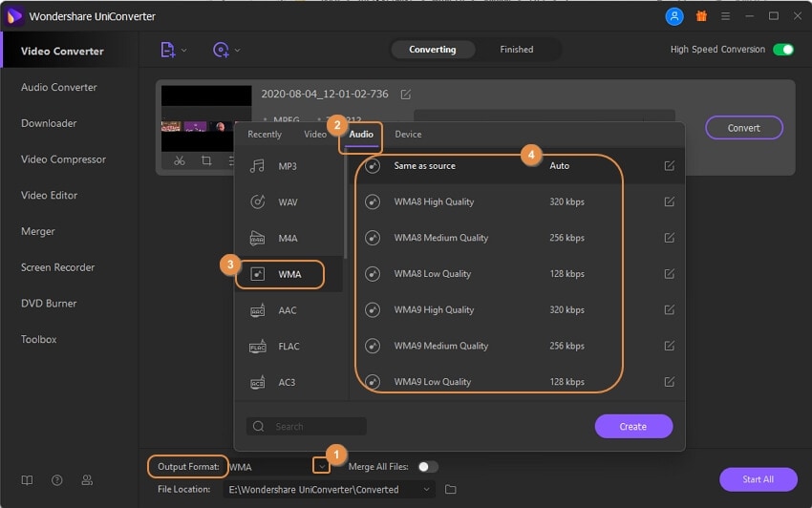The width and height of the screenshot is (812, 508).
Task: Switch to the Finished tab
Action: point(516,50)
